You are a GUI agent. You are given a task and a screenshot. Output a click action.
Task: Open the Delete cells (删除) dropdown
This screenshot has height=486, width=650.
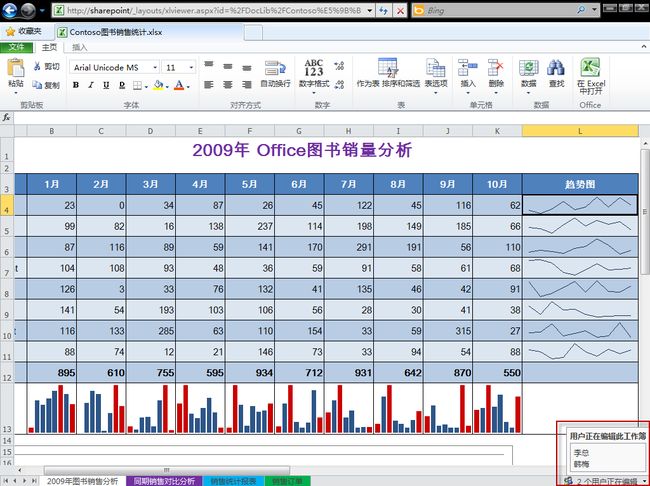(x=495, y=75)
